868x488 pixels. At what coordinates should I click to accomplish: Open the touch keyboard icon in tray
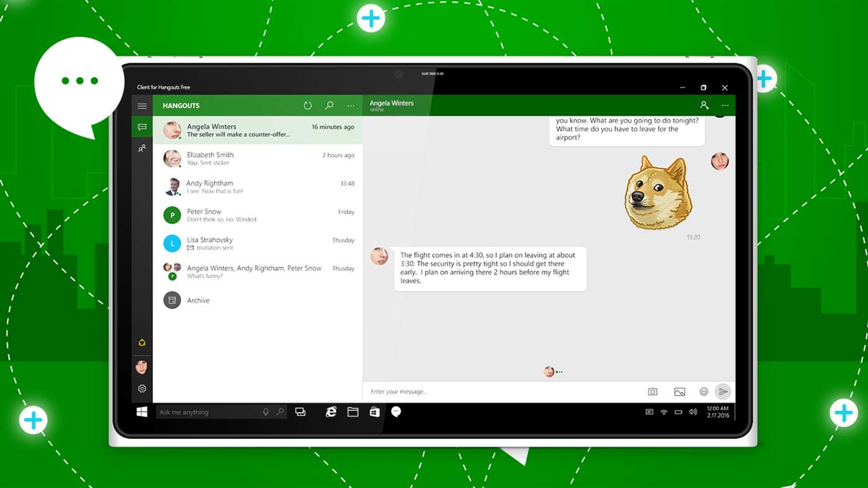coord(649,412)
